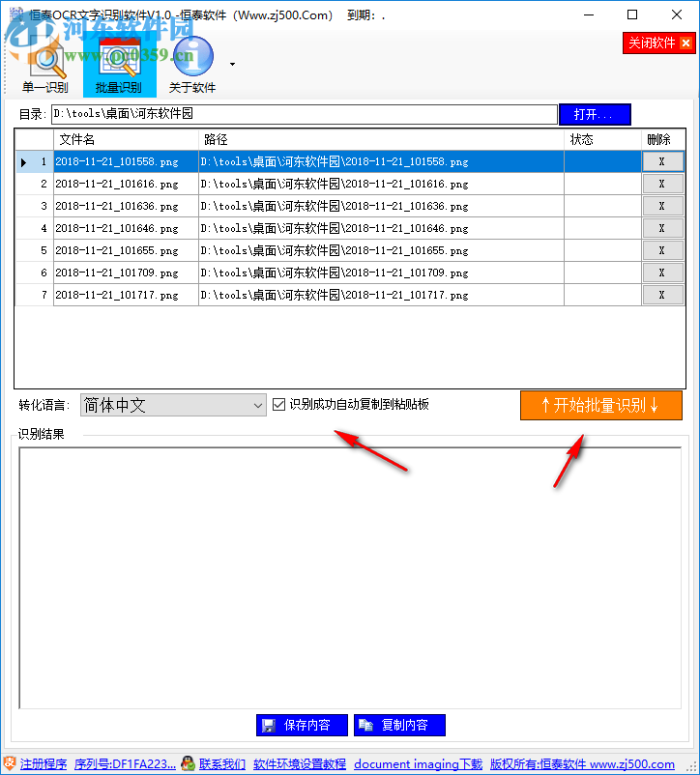The height and width of the screenshot is (775, 700).
Task: Open the 软件环境设置教程 tutorial link
Action: pos(300,764)
